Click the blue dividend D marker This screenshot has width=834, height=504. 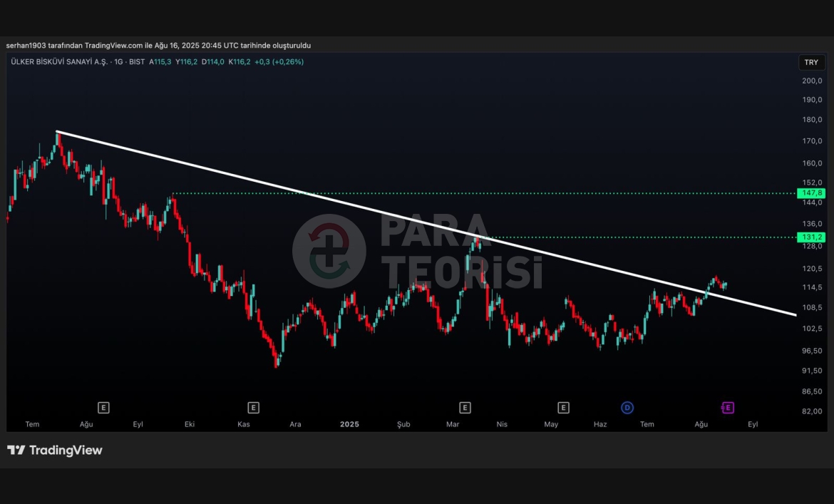pos(627,408)
